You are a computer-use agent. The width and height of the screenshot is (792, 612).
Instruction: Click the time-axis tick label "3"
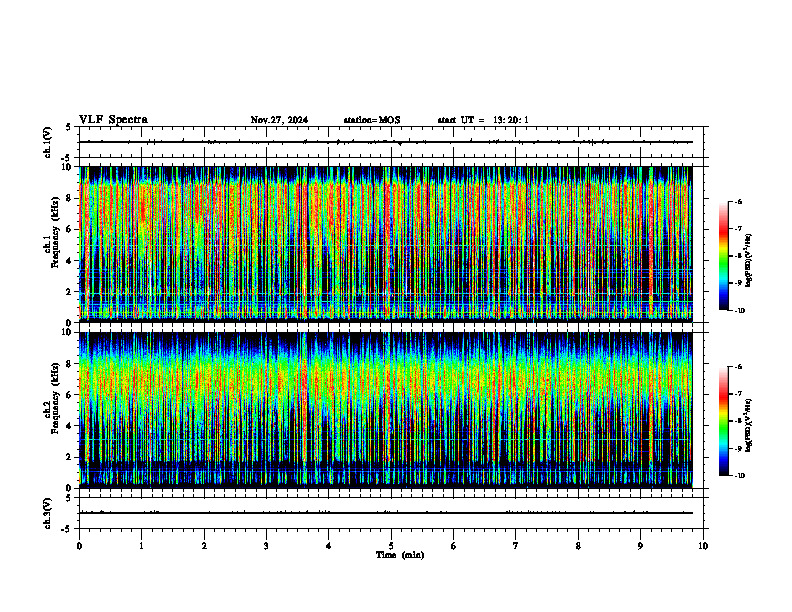pos(266,546)
